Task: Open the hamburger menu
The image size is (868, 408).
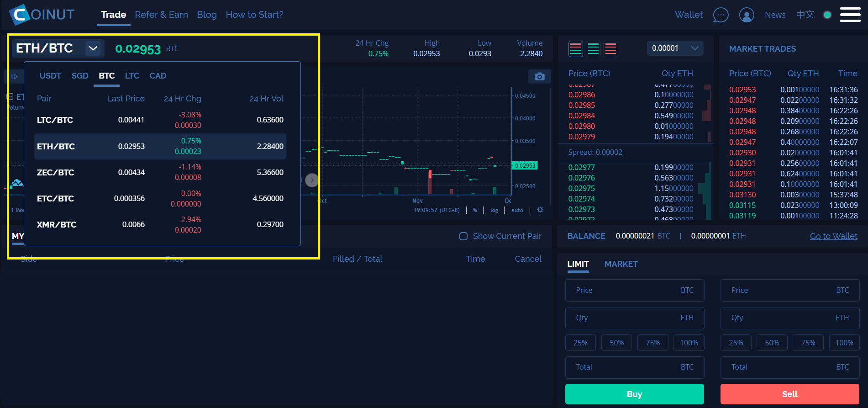Action: (x=850, y=15)
